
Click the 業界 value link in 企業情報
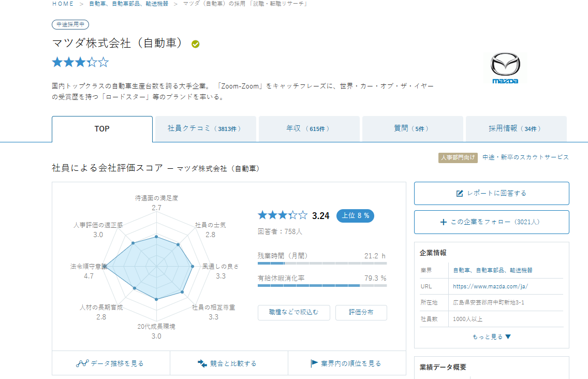pos(493,270)
